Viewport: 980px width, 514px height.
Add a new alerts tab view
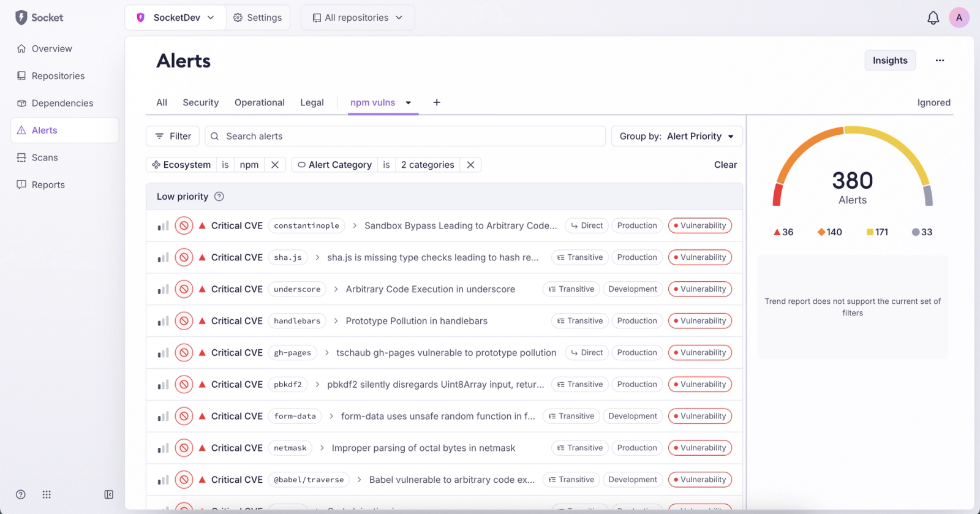(437, 102)
